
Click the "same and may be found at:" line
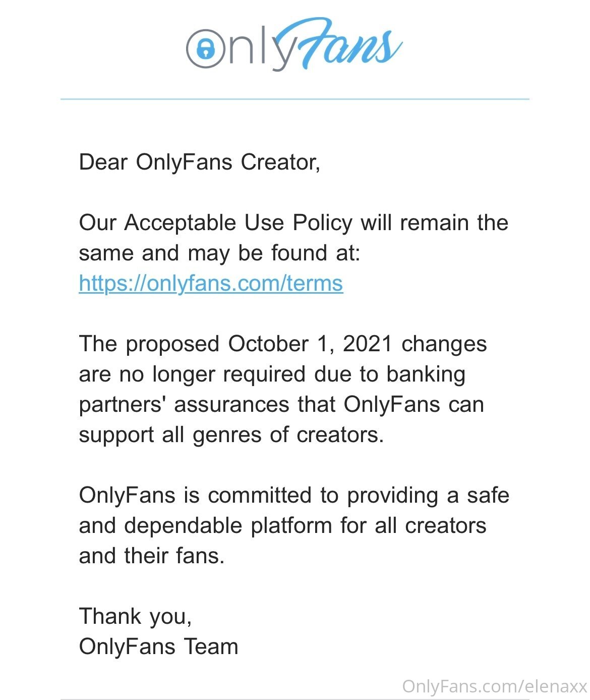coord(219,253)
